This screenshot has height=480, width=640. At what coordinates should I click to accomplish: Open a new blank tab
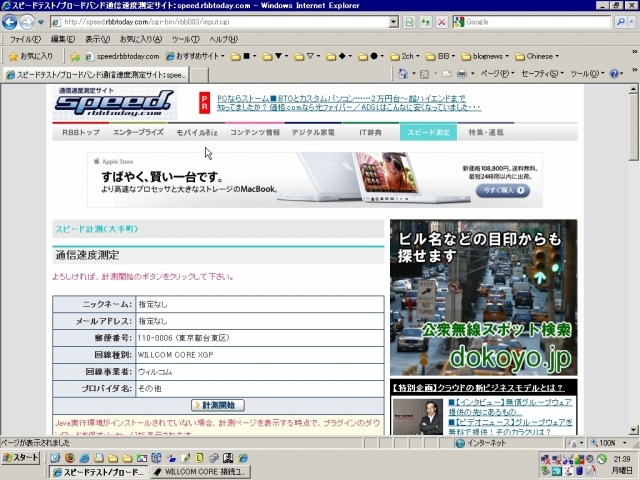(199, 76)
